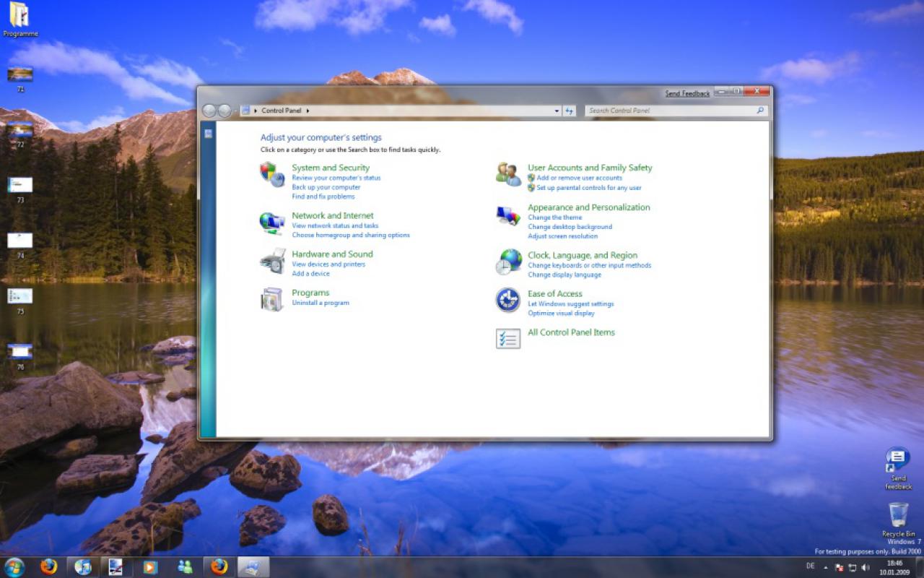Viewport: 924px width, 578px height.
Task: Click the Hardware and Sound printer icon
Action: tap(272, 261)
